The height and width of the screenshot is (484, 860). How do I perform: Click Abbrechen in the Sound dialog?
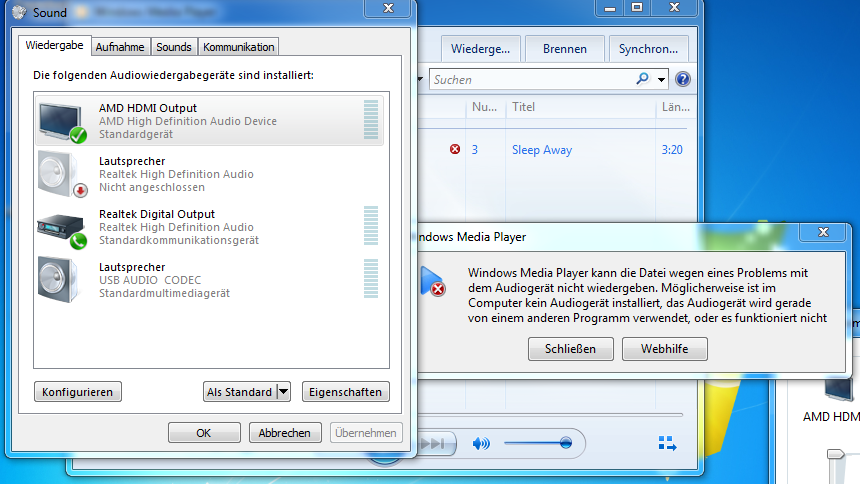tap(285, 432)
